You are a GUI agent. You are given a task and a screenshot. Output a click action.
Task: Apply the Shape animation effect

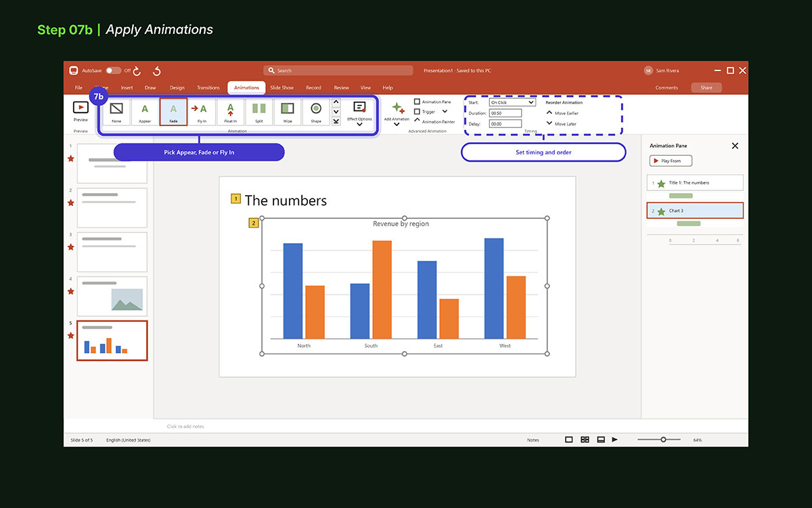(316, 112)
